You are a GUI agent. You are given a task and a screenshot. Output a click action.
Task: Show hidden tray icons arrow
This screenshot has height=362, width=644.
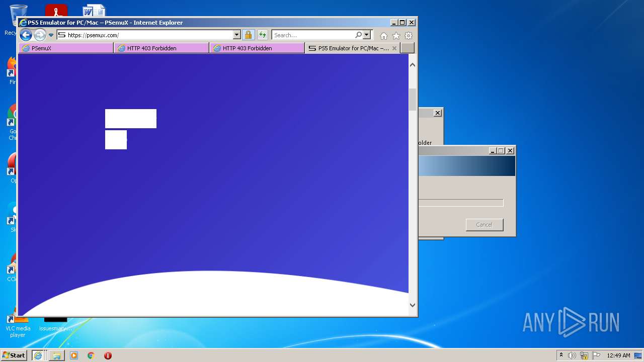point(561,355)
